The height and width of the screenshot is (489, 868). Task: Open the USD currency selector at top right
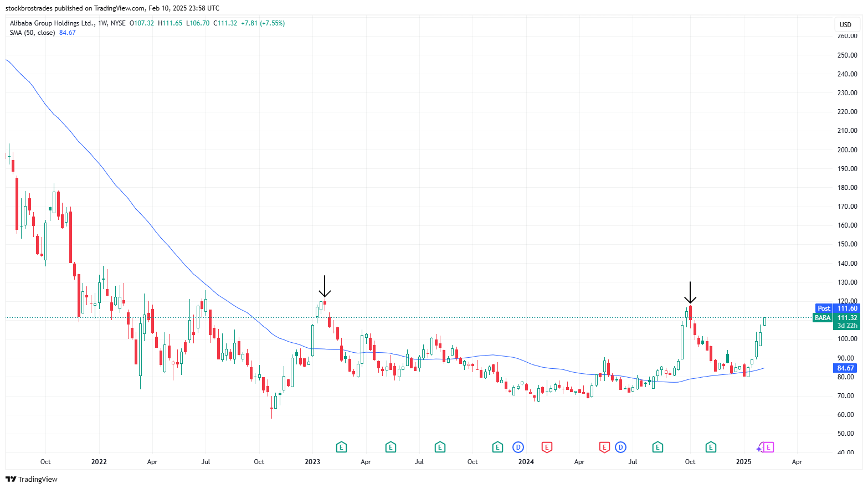tap(846, 24)
